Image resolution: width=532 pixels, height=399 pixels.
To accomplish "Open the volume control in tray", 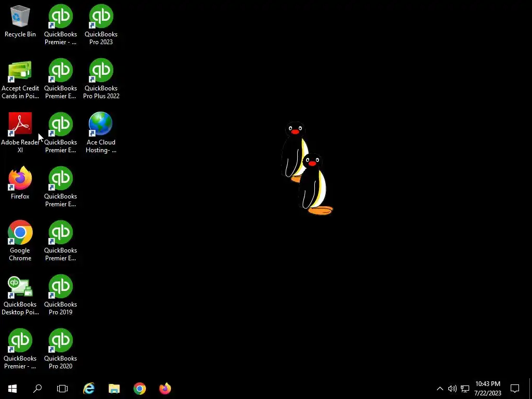I will [x=453, y=389].
